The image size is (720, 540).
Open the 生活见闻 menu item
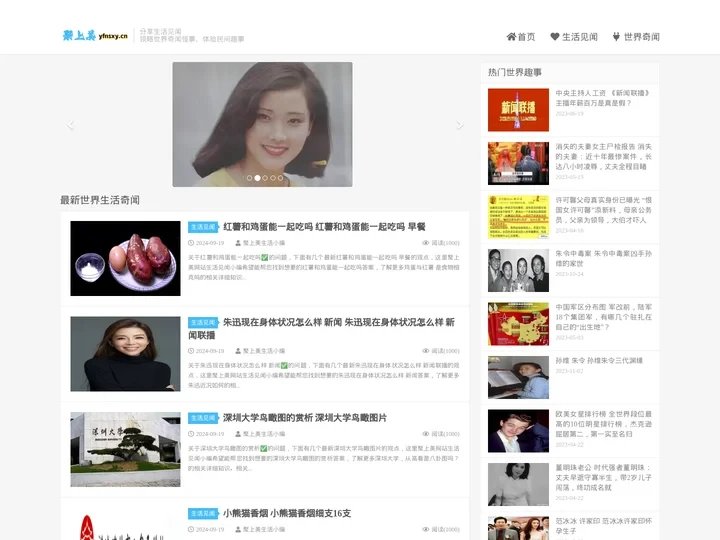point(574,37)
